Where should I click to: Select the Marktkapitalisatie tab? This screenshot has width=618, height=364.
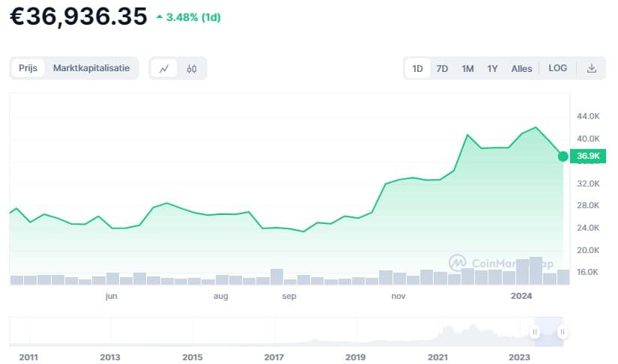[91, 68]
